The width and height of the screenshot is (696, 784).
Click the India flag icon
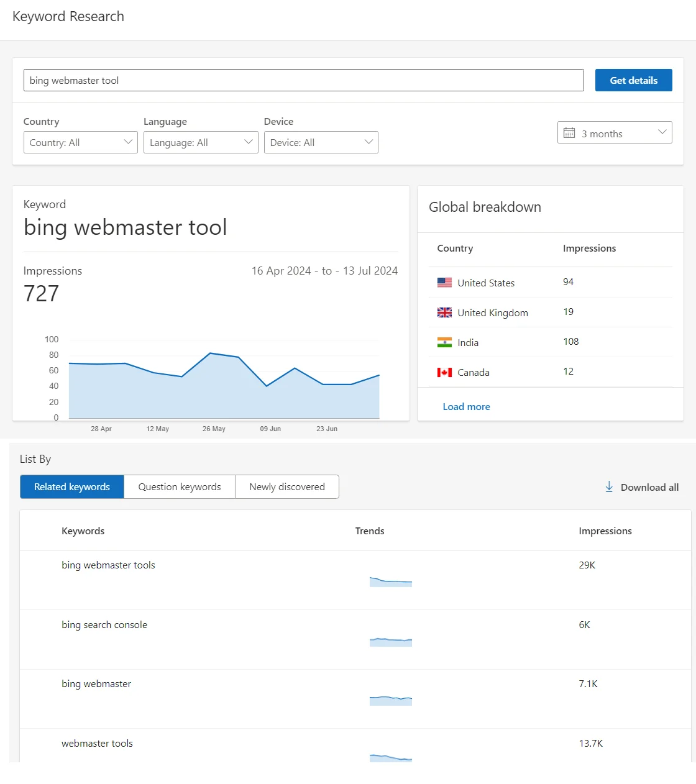point(444,342)
